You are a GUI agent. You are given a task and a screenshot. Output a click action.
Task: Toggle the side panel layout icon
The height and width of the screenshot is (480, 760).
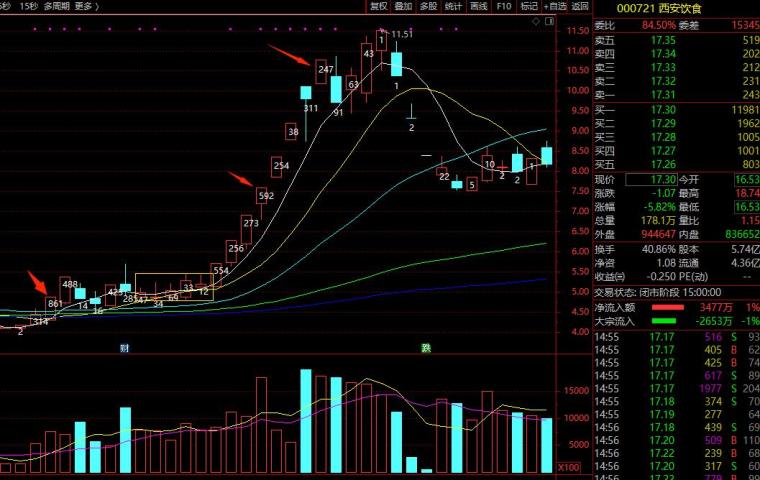coord(549,21)
